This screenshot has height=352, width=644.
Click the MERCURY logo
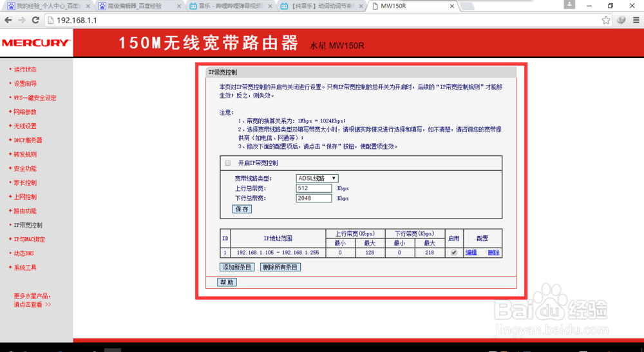click(x=36, y=43)
